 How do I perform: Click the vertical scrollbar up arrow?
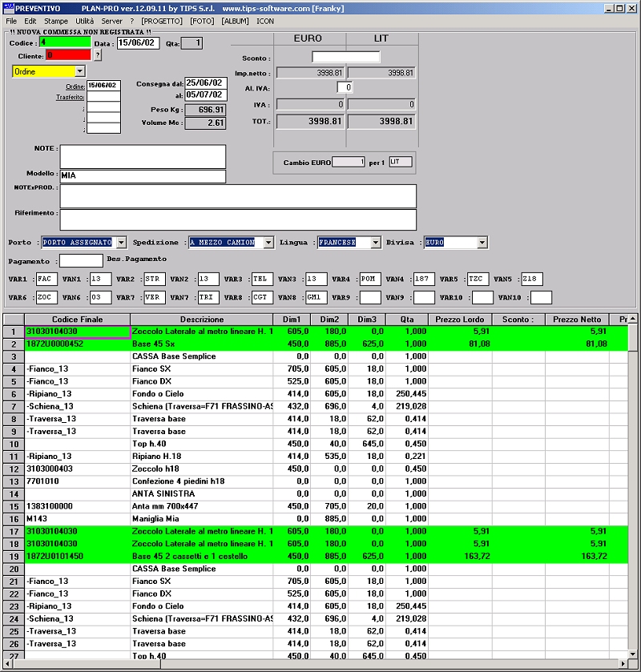coord(633,320)
